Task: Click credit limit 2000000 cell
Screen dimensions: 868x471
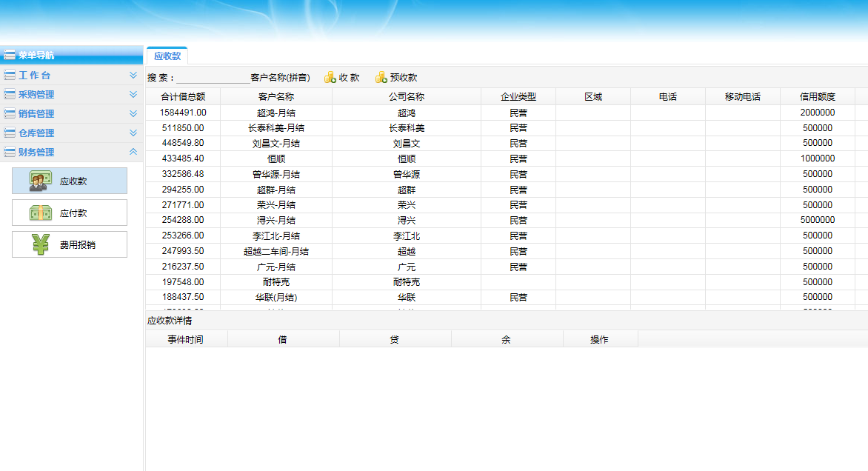Action: tap(818, 113)
